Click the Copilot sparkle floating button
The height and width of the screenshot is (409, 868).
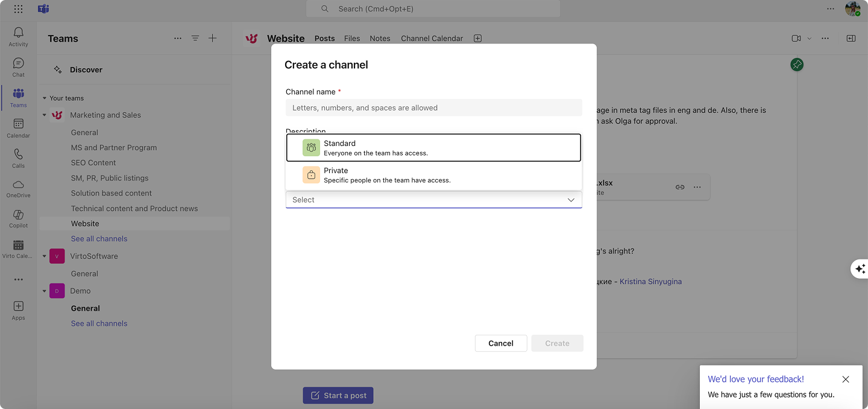click(x=860, y=268)
